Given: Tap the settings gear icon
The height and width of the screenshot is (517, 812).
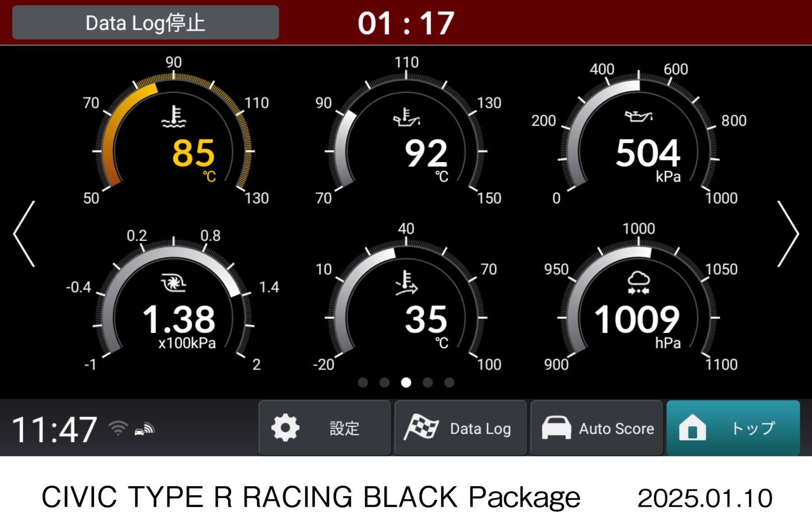Looking at the screenshot, I should point(285,428).
